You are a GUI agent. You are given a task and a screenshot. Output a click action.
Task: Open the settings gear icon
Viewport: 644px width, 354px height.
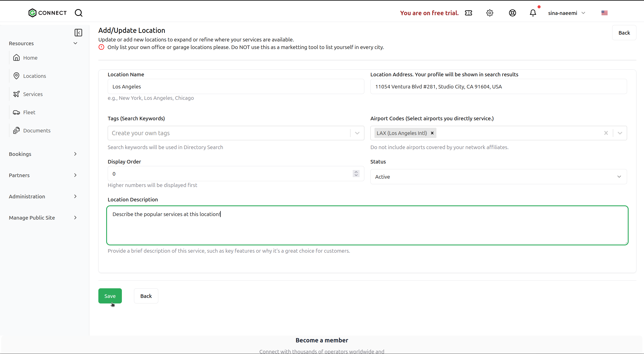(490, 13)
